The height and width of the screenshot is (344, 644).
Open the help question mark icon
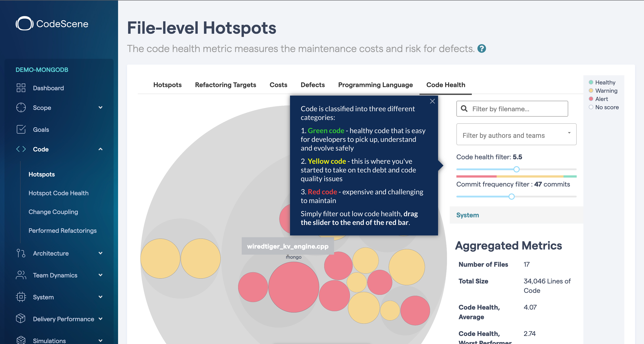click(481, 48)
